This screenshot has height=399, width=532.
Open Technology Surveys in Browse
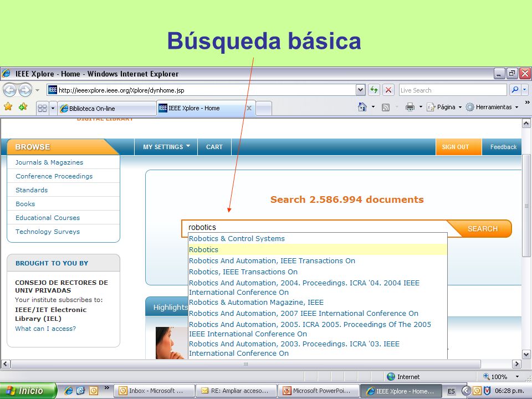(x=48, y=232)
